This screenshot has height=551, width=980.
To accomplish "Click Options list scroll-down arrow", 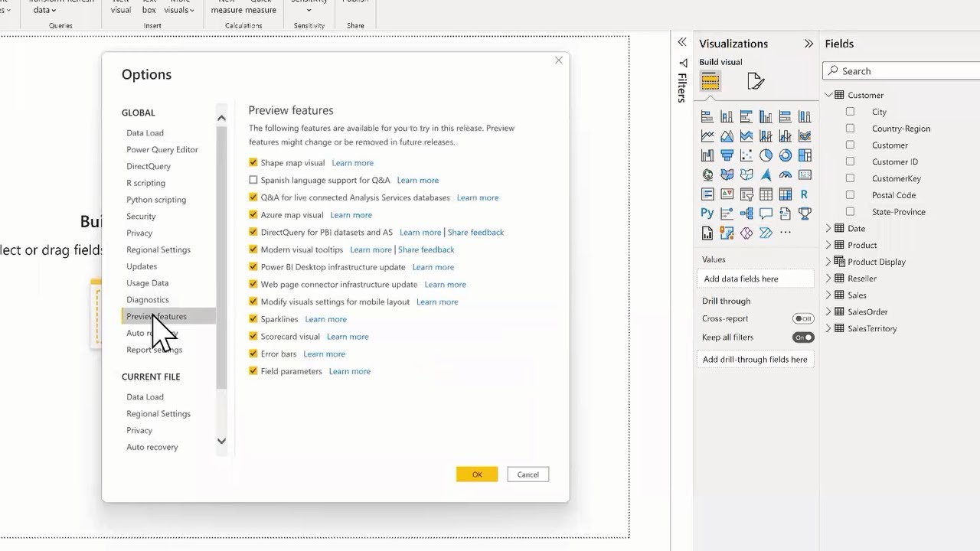I will pos(221,441).
